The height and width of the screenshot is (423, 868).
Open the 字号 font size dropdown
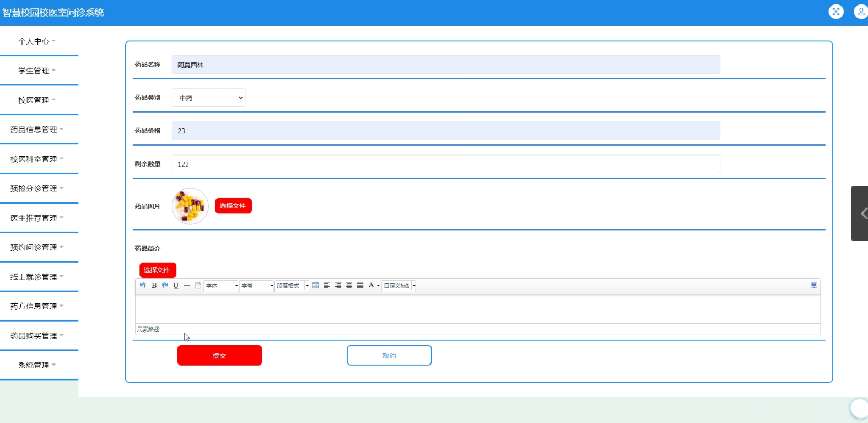pyautogui.click(x=256, y=286)
